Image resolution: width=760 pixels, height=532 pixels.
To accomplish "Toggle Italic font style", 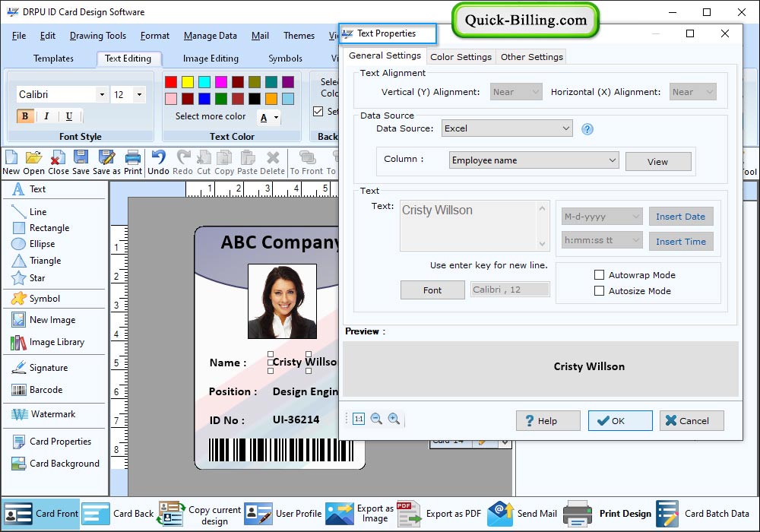I will [x=46, y=116].
